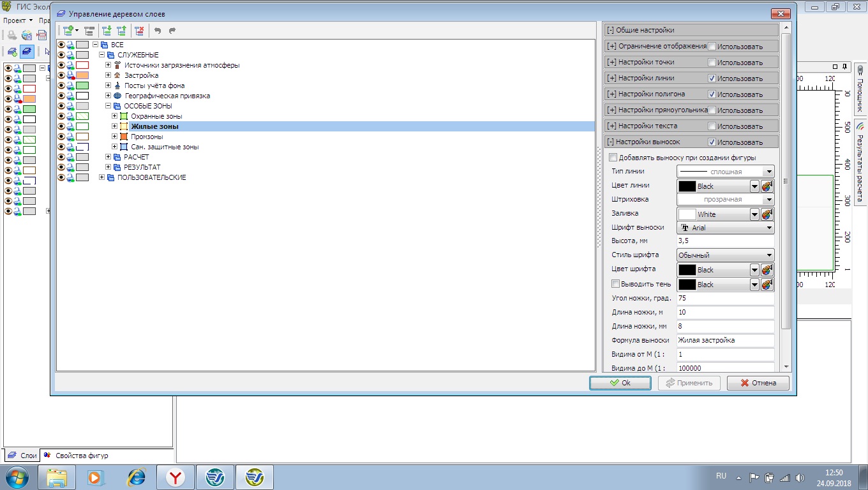This screenshot has height=490, width=868.
Task: Open the Шрифт выноски Arial dropdown
Action: tap(769, 228)
